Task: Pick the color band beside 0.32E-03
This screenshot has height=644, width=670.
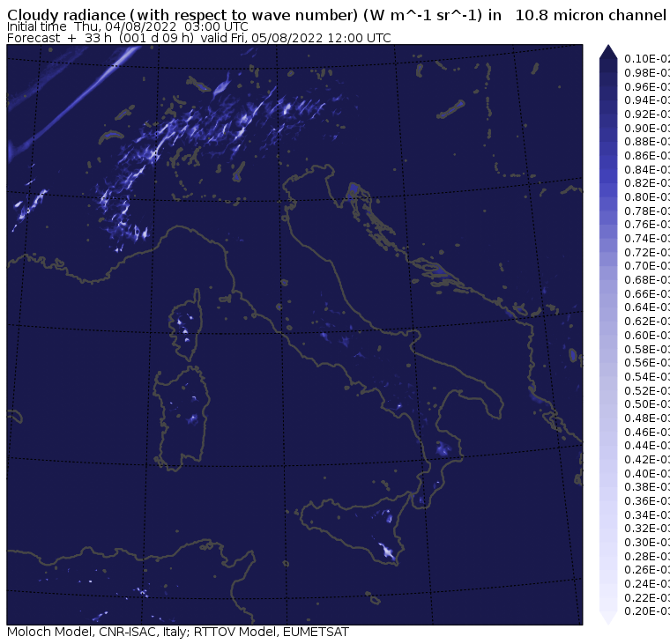Action: (608, 536)
